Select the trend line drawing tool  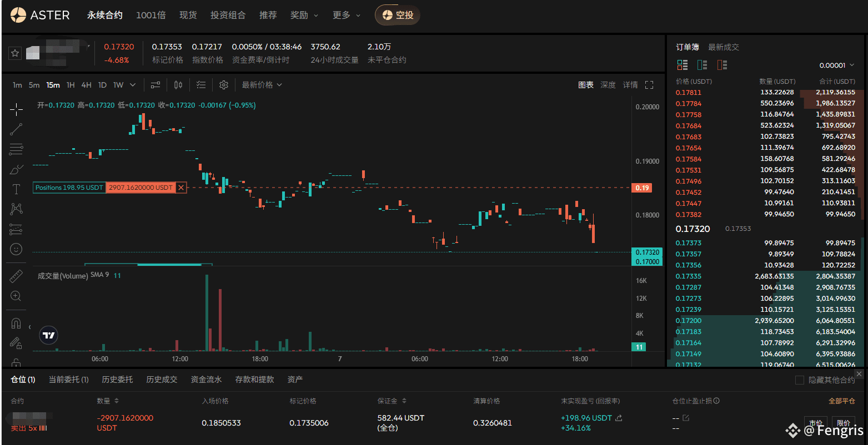pos(16,129)
